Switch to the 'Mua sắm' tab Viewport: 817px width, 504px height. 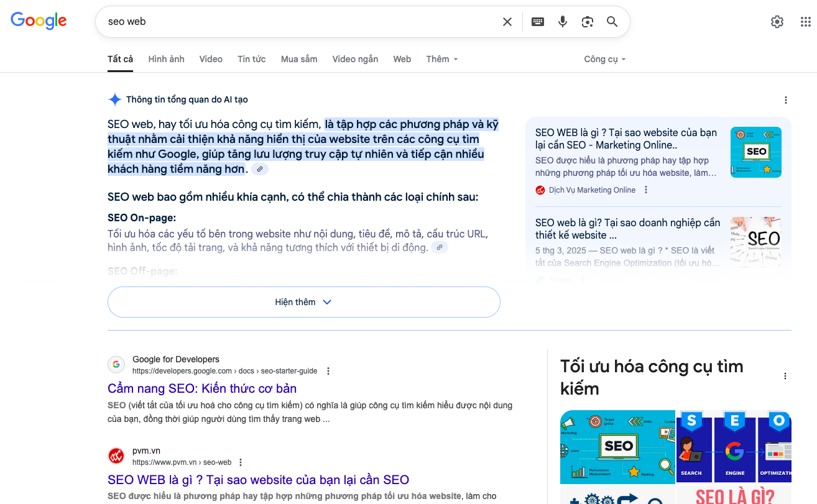pyautogui.click(x=299, y=59)
